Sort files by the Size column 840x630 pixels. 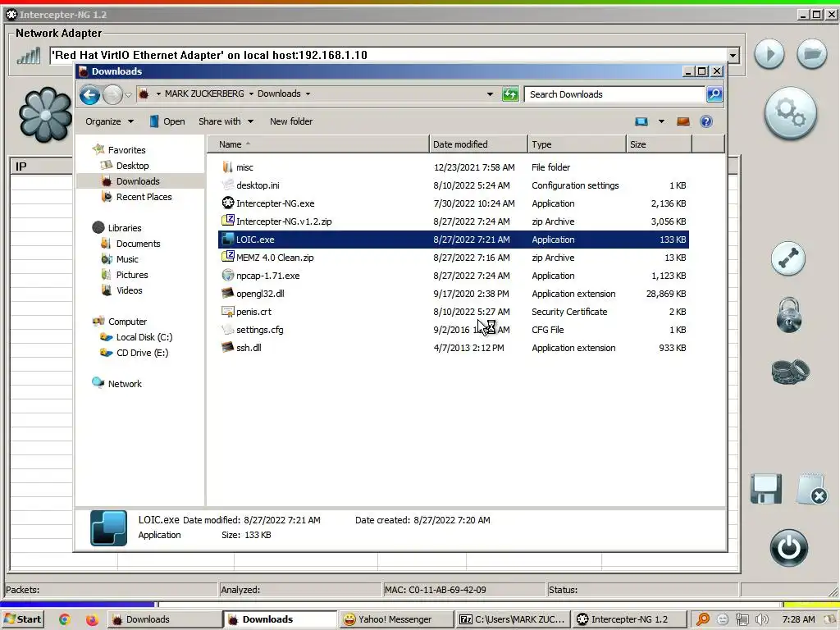(x=659, y=144)
